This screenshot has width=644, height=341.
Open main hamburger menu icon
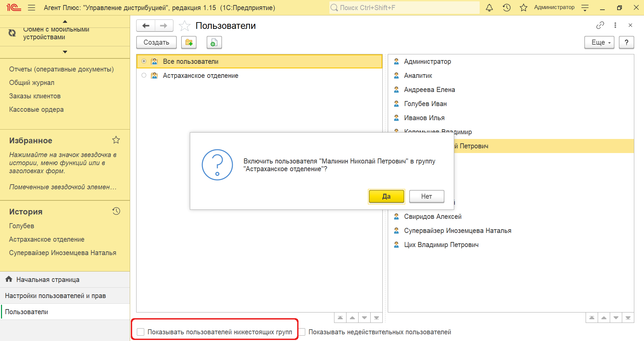pos(32,8)
